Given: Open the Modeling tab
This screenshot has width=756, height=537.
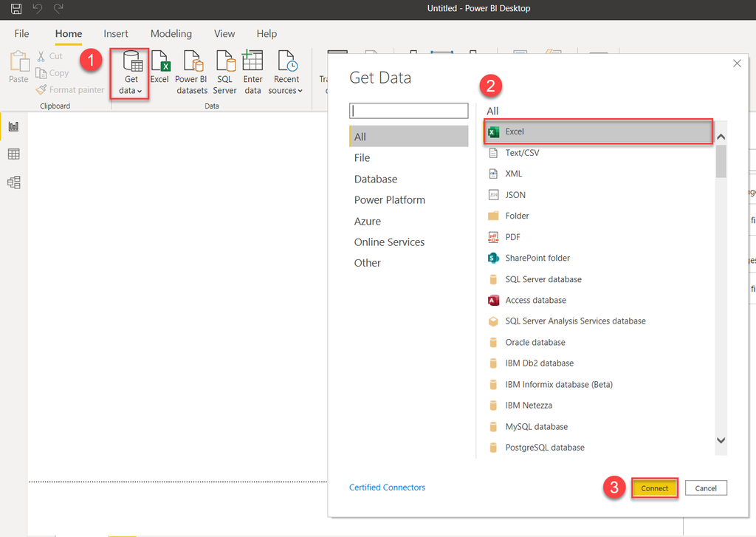Looking at the screenshot, I should point(171,33).
